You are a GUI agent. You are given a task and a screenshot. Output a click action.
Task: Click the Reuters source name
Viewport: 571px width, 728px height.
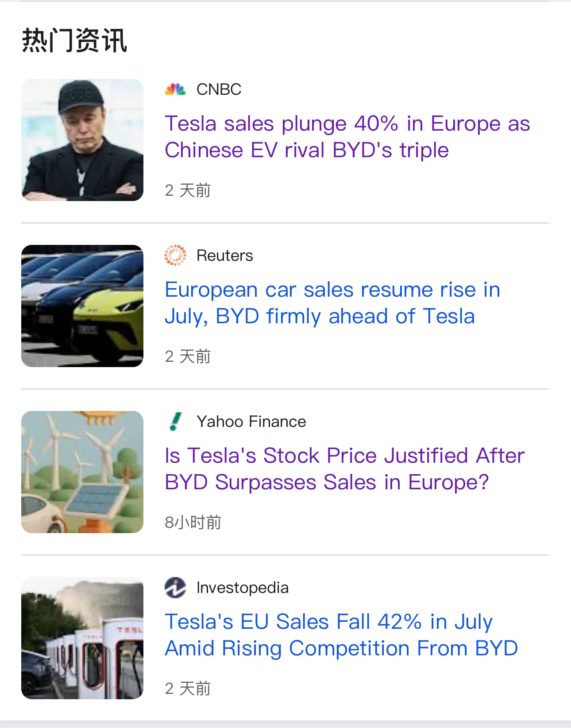click(x=225, y=256)
